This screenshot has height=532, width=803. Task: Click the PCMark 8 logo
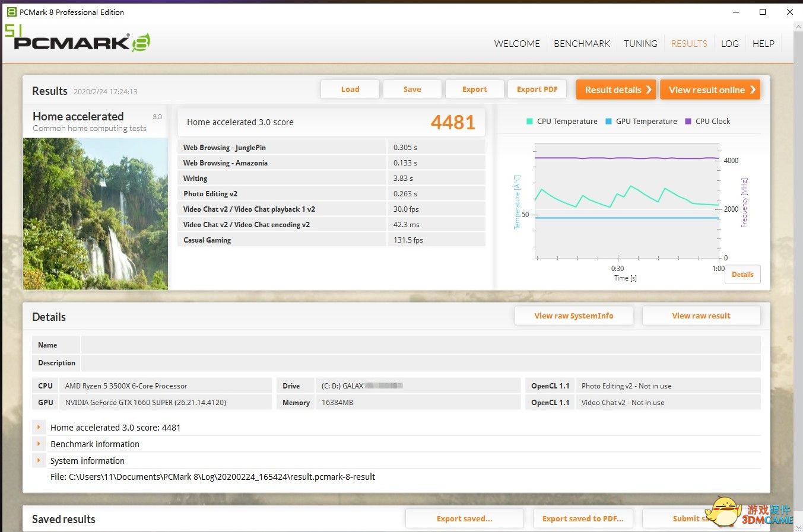tap(82, 42)
